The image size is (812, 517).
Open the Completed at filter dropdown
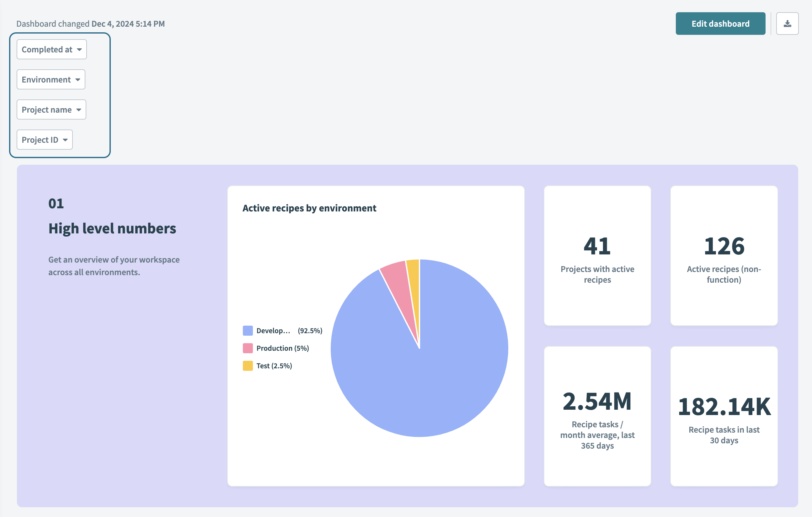51,49
